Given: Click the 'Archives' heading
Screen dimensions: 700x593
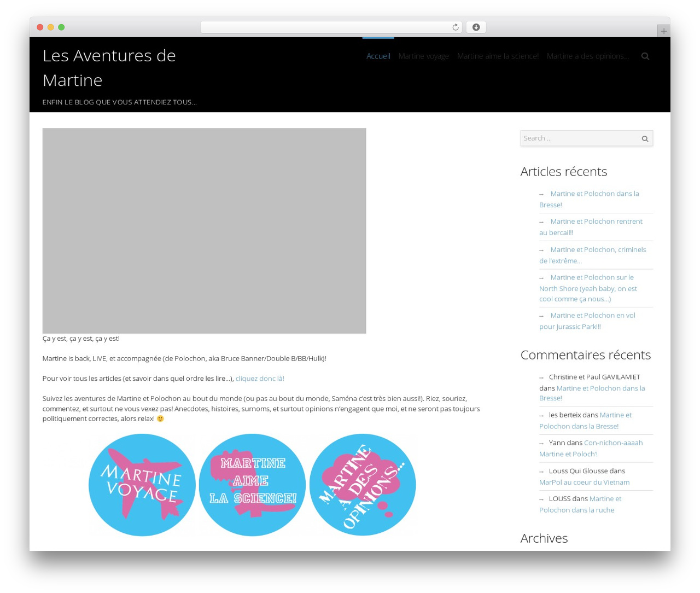Looking at the screenshot, I should 544,538.
